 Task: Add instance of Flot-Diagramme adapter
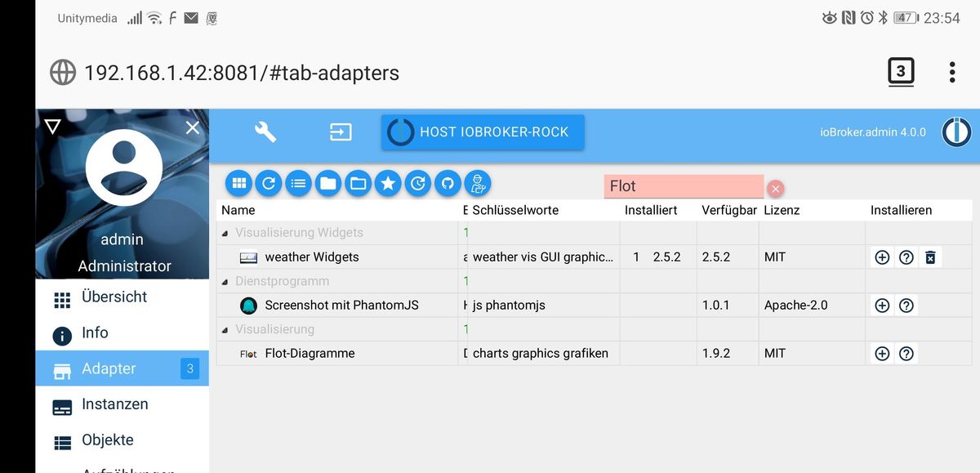coord(882,354)
